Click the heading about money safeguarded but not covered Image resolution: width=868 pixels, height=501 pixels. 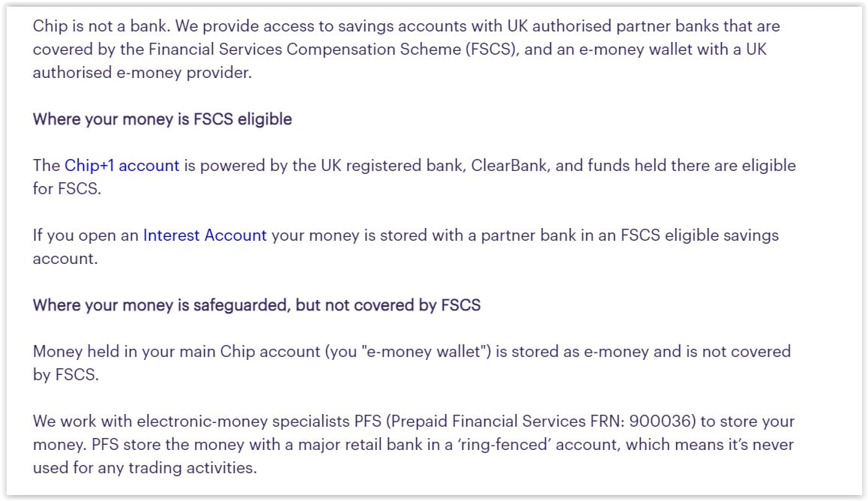[256, 305]
